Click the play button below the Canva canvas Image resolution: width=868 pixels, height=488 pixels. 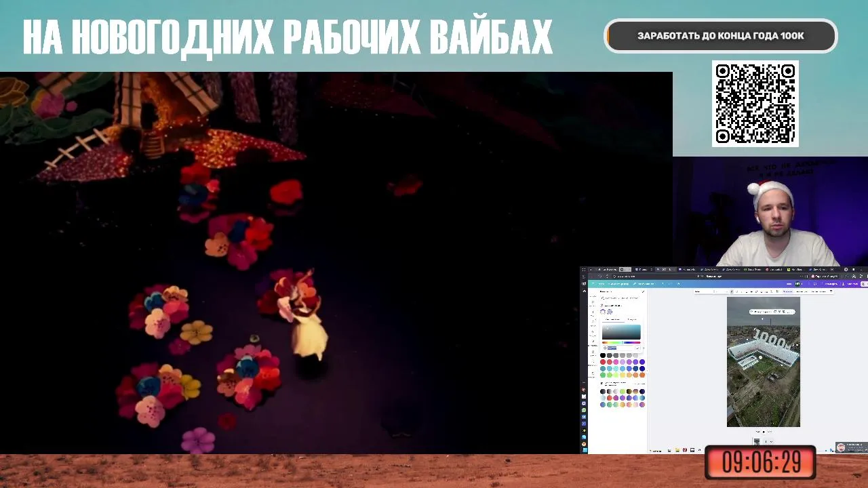pyautogui.click(x=764, y=432)
